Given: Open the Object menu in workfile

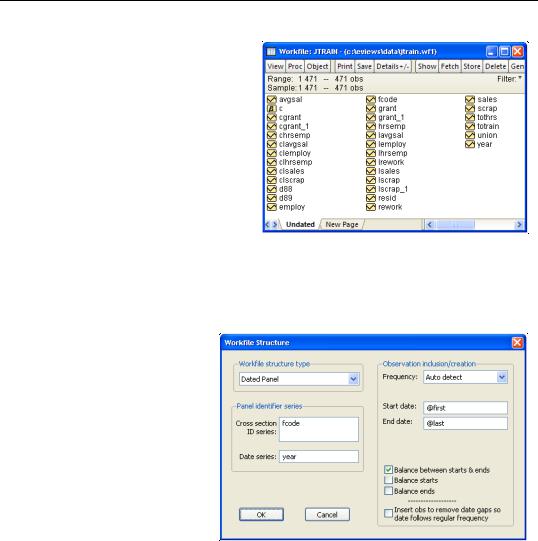Looking at the screenshot, I should [x=317, y=66].
